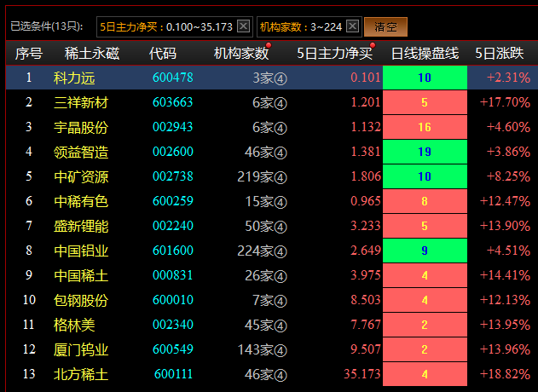Image resolution: width=538 pixels, height=392 pixels.
Task: Click the circled 4 icon beside 包钢股份's 7家
Action: click(x=281, y=301)
